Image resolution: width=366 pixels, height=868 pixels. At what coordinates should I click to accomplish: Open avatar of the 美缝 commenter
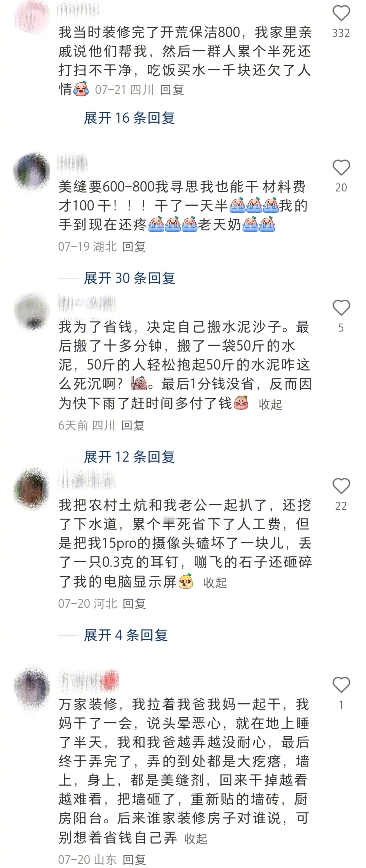(x=31, y=171)
